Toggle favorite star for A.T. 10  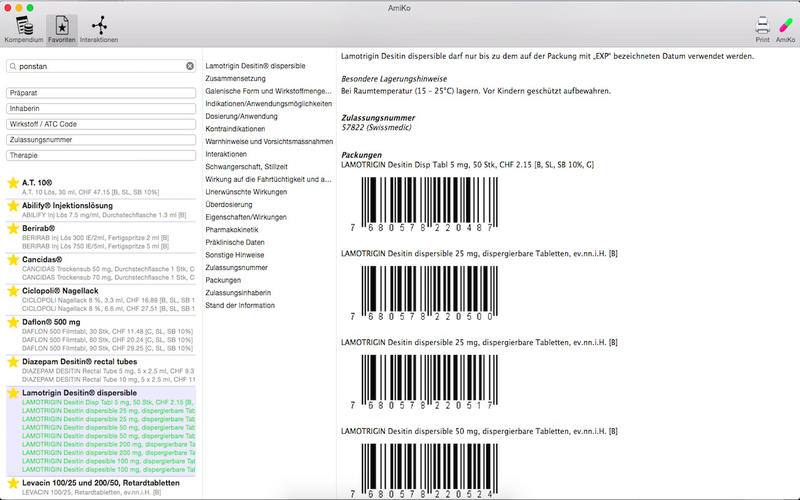[x=13, y=183]
